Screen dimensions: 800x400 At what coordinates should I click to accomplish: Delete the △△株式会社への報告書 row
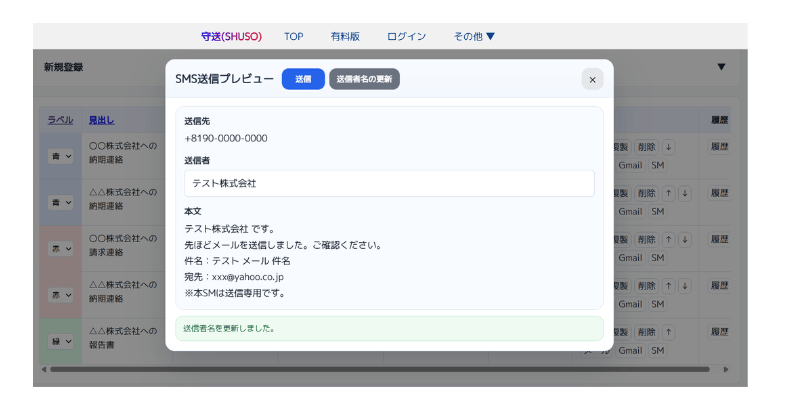click(x=646, y=332)
